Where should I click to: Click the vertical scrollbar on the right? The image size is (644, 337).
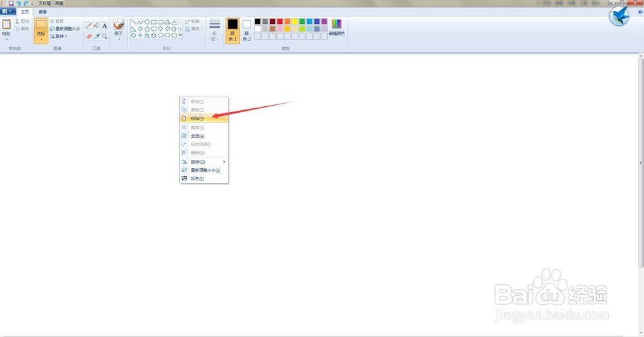click(x=641, y=163)
